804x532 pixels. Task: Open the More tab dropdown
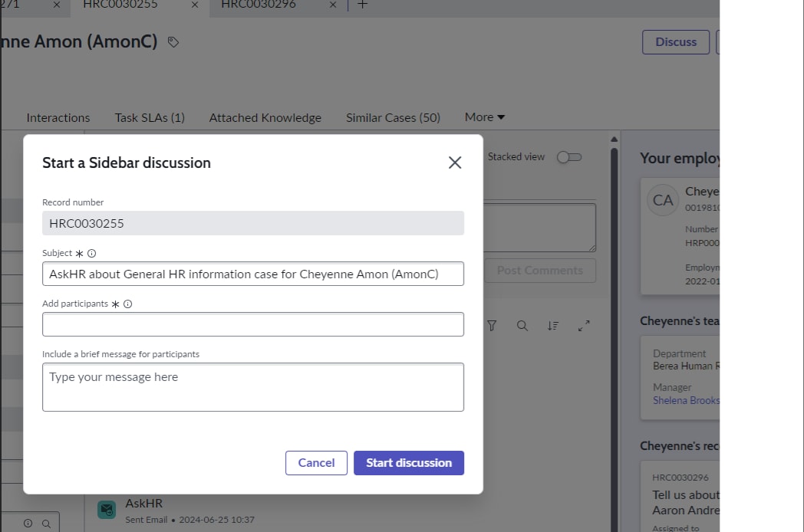[484, 117]
